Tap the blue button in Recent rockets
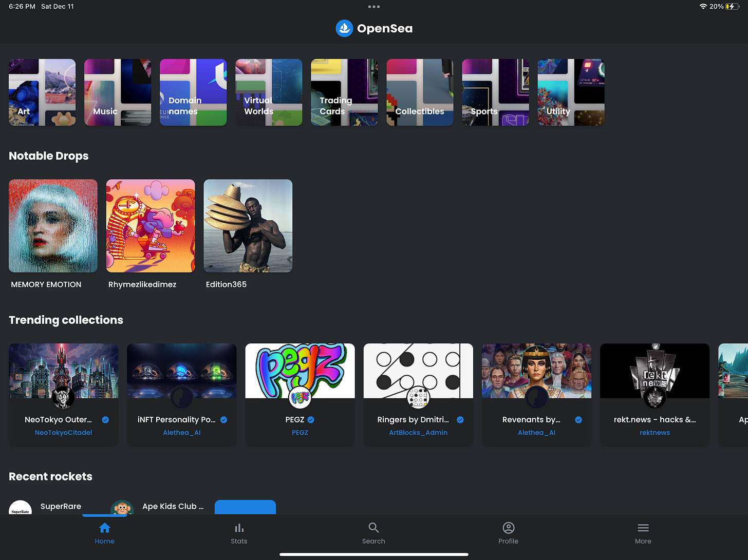The height and width of the screenshot is (560, 748). click(x=245, y=508)
